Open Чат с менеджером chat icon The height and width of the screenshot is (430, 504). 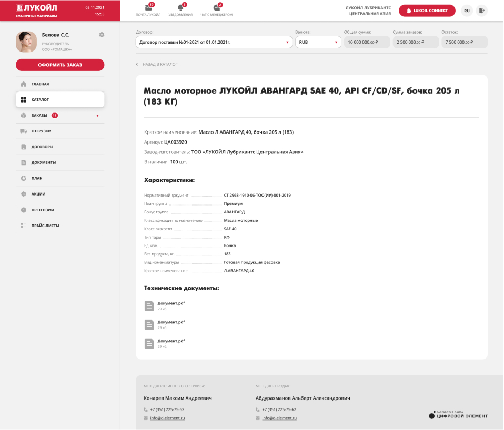(x=216, y=8)
